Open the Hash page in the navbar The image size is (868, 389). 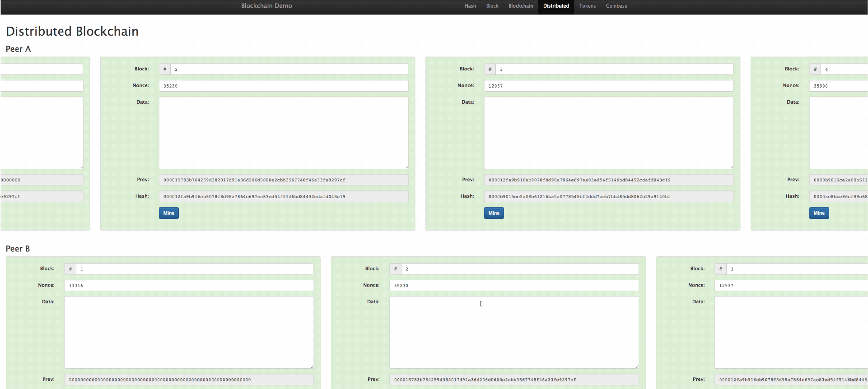click(470, 6)
